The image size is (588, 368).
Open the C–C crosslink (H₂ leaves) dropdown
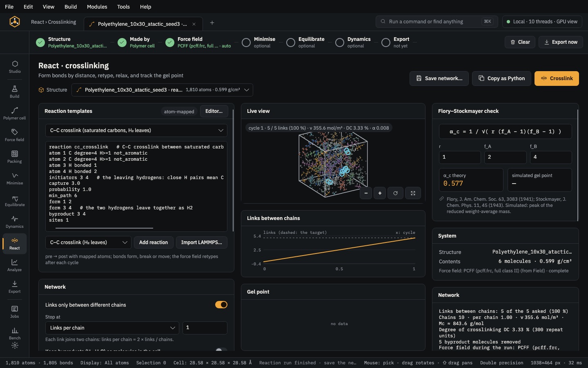point(88,242)
